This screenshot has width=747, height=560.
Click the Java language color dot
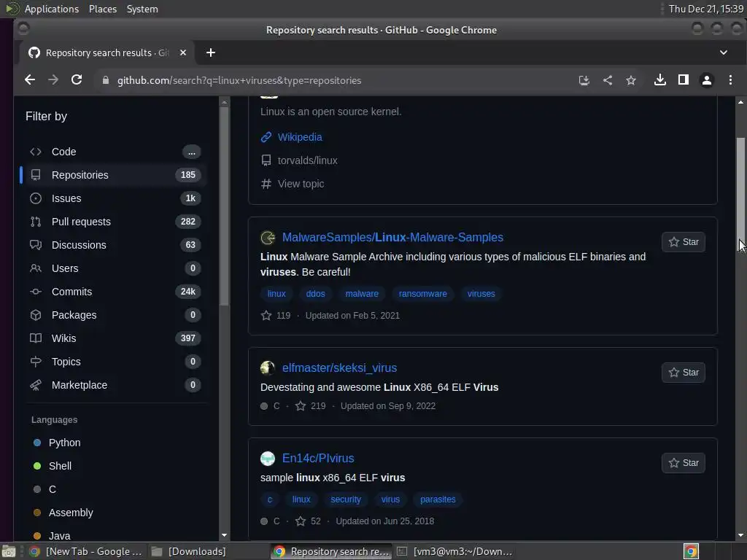tap(37, 536)
